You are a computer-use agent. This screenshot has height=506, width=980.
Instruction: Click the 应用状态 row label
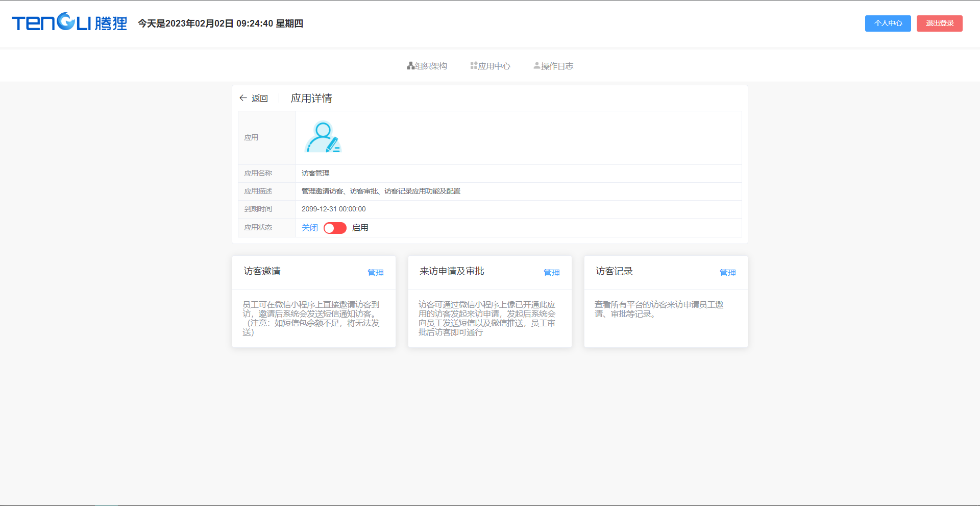click(x=258, y=228)
